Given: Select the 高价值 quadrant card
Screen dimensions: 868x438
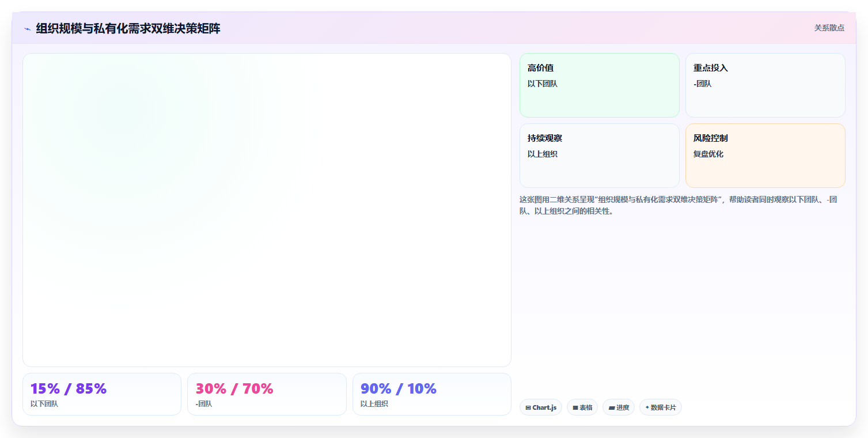Looking at the screenshot, I should [599, 85].
